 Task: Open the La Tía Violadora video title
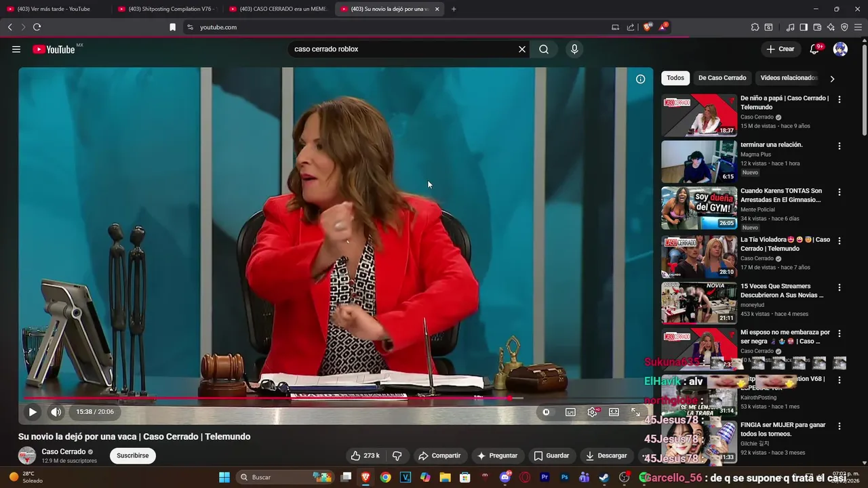785,244
